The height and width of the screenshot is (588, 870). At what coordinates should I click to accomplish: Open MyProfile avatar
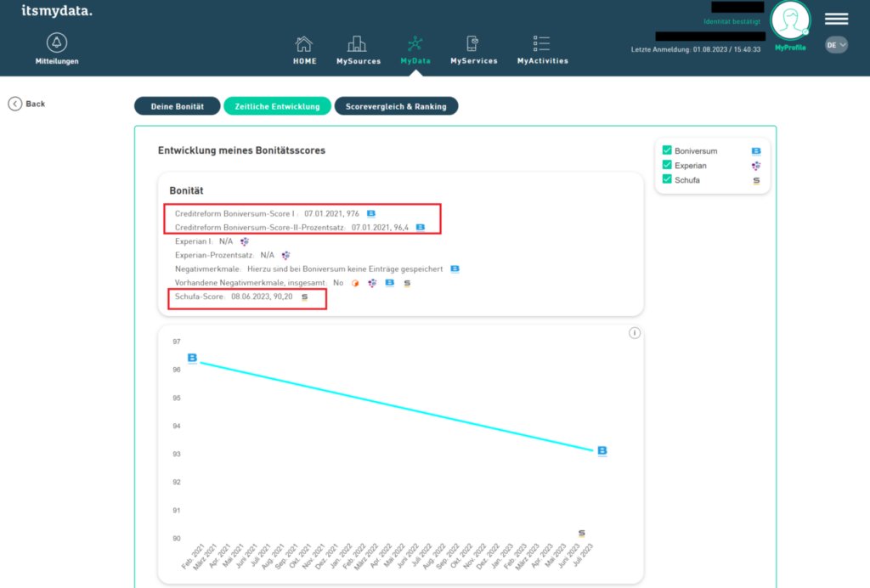pos(790,21)
